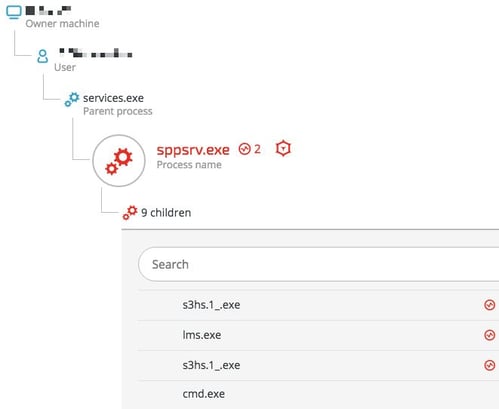
Task: Select the services.exe gears icon
Action: point(72,99)
